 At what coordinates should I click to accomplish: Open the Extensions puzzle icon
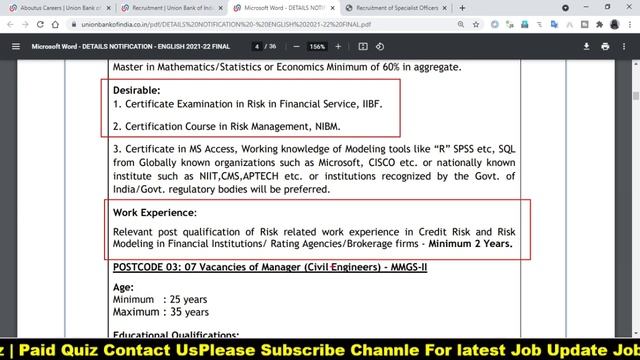pyautogui.click(x=599, y=24)
